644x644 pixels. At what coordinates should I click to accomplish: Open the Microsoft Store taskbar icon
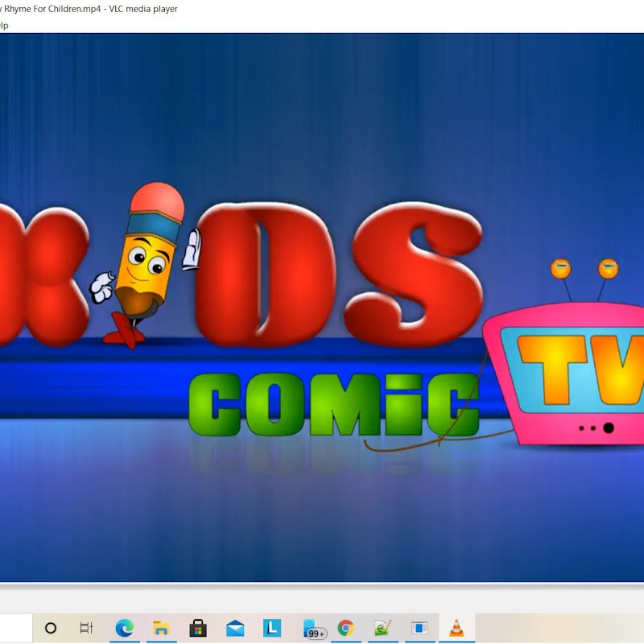click(198, 628)
